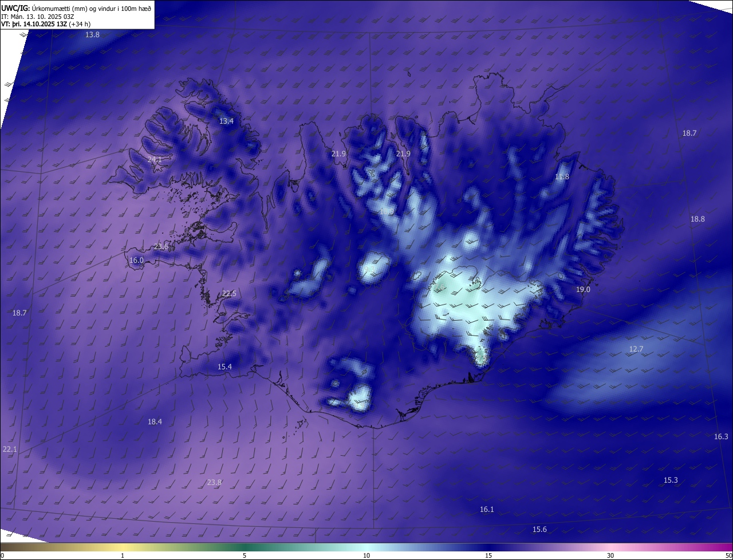
Task: Click the 22.1 value label
Action: pos(10,449)
